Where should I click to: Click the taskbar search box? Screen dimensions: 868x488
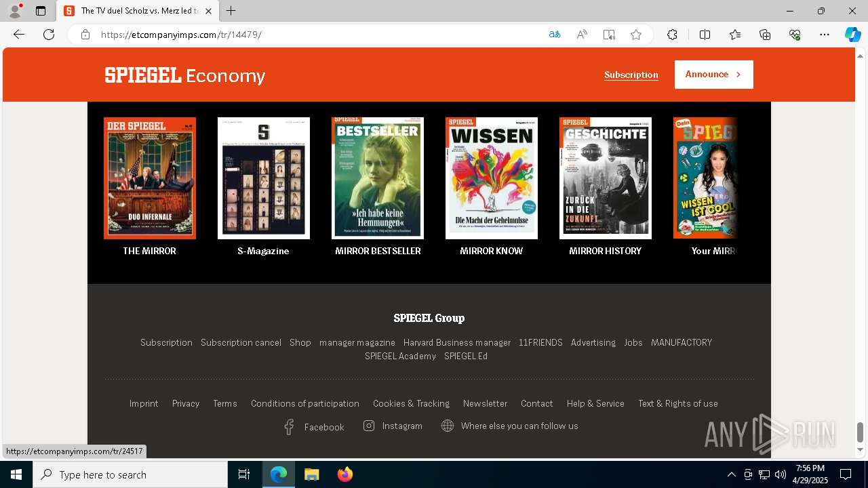pyautogui.click(x=130, y=474)
